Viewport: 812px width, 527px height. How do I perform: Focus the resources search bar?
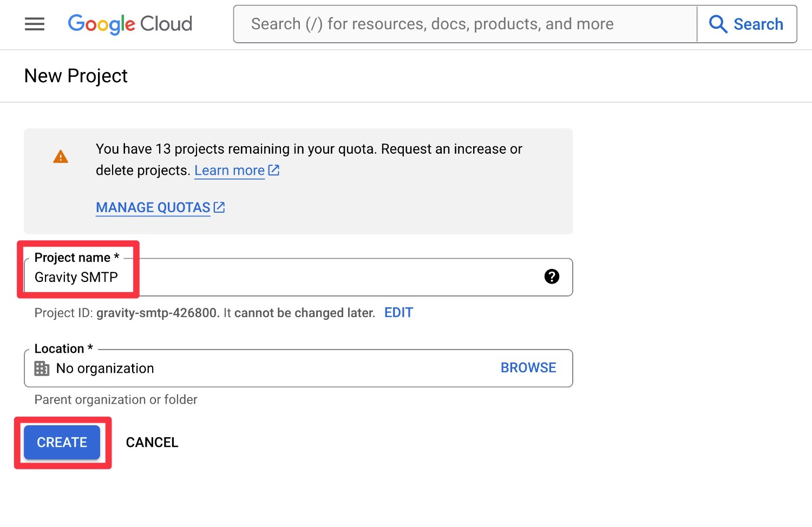465,24
